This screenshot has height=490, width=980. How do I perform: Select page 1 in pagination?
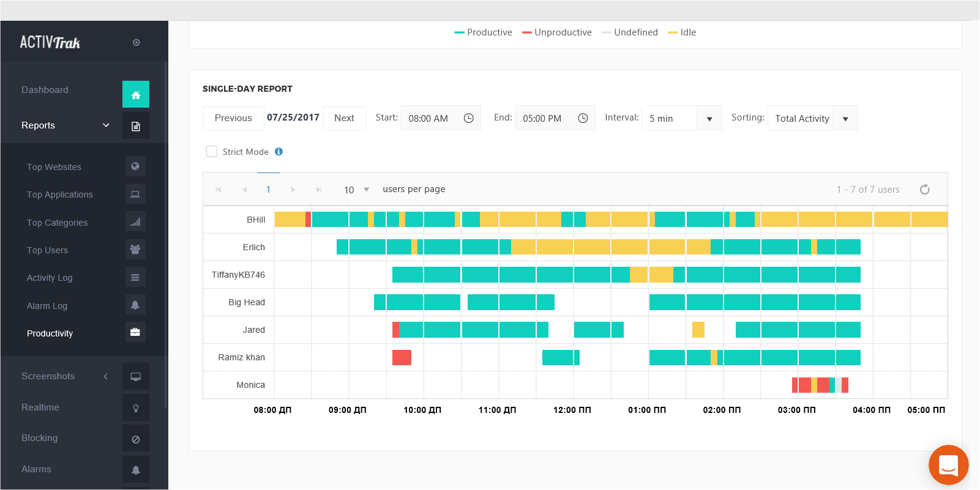(x=268, y=190)
